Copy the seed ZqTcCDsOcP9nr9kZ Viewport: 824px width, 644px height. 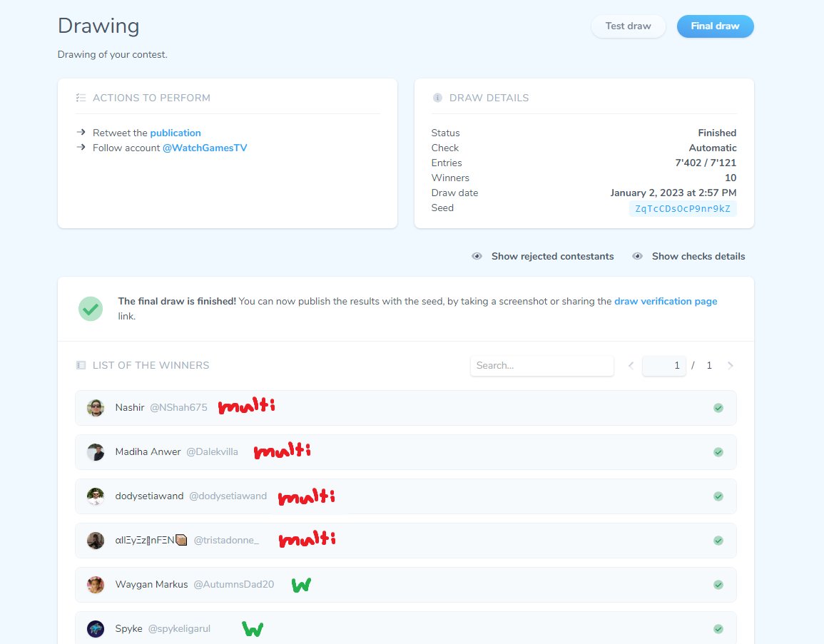click(683, 208)
